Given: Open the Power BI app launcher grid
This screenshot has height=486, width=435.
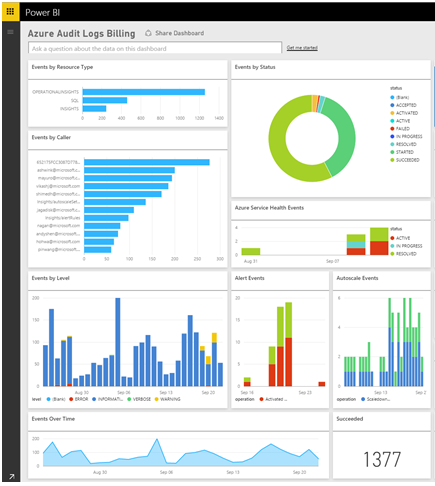Looking at the screenshot, I should pyautogui.click(x=10, y=12).
